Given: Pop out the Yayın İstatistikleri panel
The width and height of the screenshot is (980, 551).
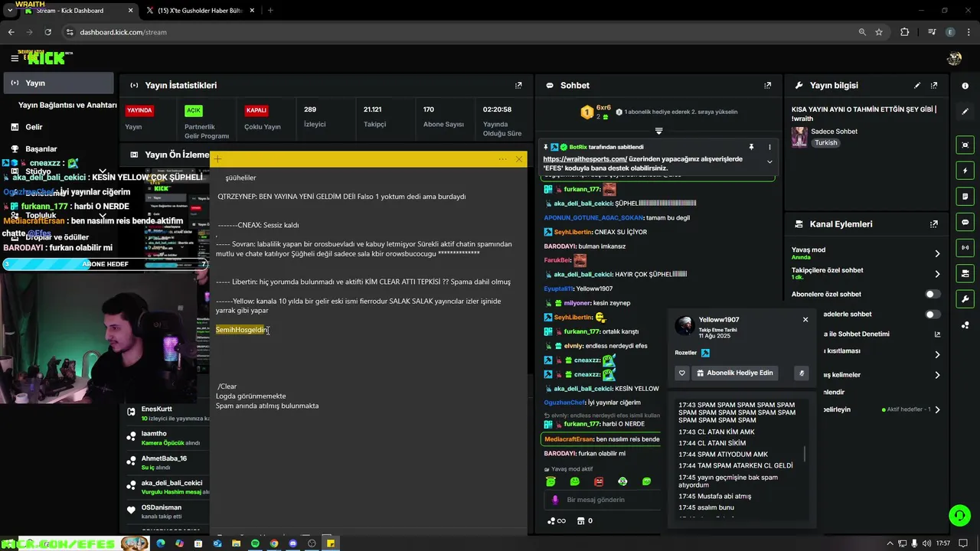Looking at the screenshot, I should (x=518, y=86).
